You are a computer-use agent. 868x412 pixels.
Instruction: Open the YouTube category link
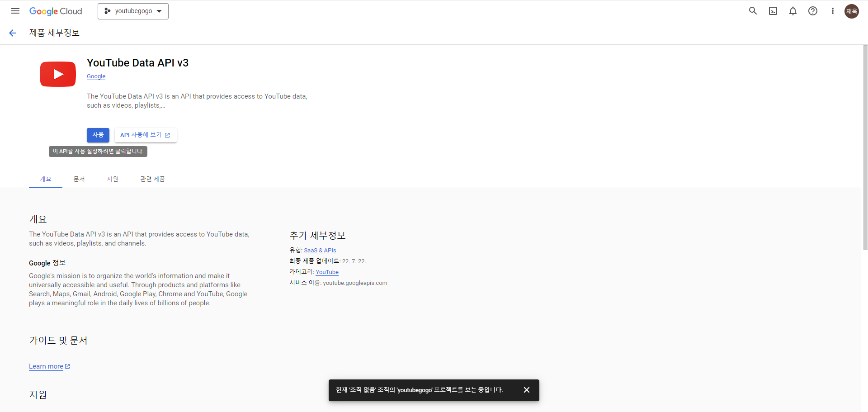pyautogui.click(x=327, y=272)
